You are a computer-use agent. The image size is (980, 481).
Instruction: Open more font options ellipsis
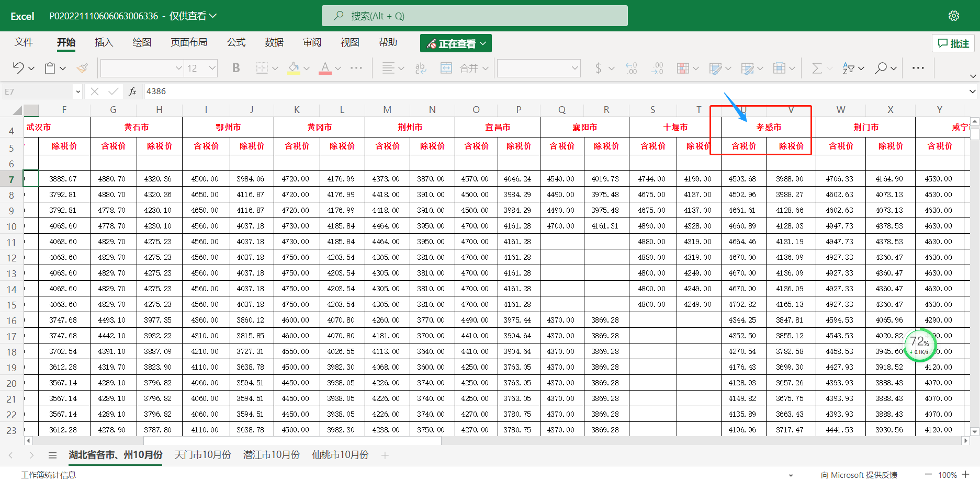point(356,68)
